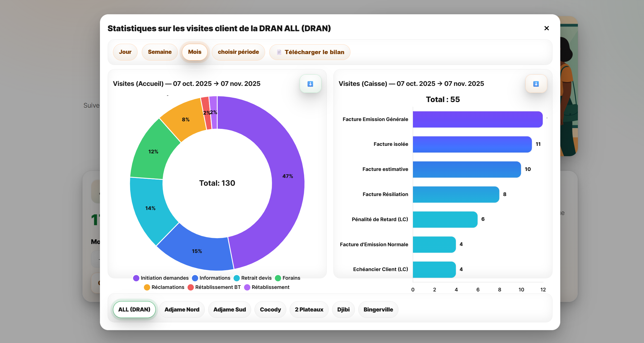Click Réclamations orange legend dot
Image resolution: width=644 pixels, height=343 pixels.
click(x=147, y=287)
